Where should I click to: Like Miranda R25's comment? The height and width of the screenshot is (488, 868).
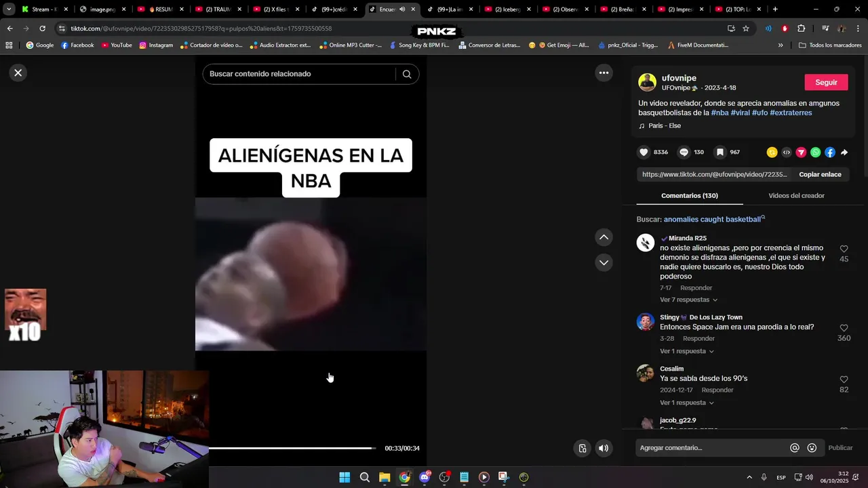pyautogui.click(x=844, y=249)
